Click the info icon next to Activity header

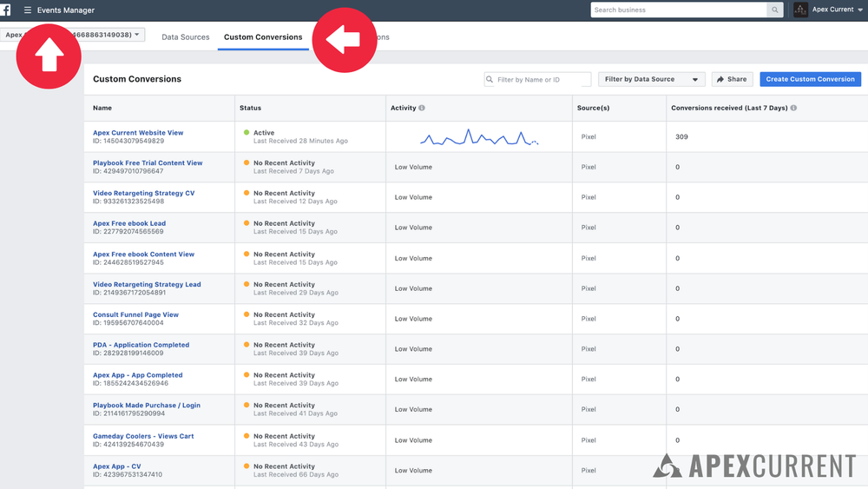click(x=422, y=108)
